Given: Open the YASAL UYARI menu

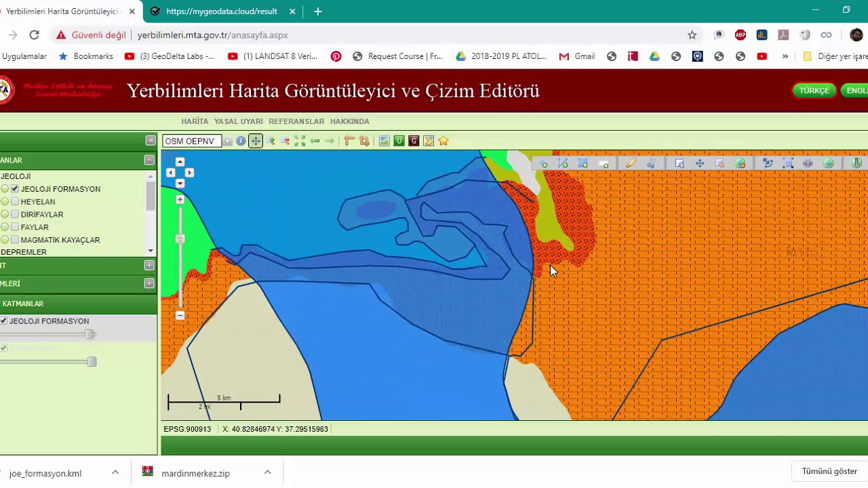Looking at the screenshot, I should [x=239, y=121].
